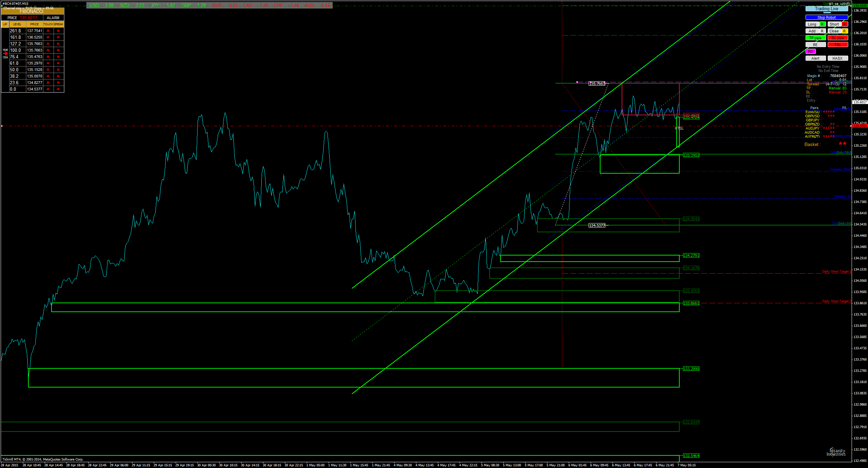Viewport: 868px width, 468px height.
Task: Click the USD strength value in currency bar
Action: tap(110, 5)
